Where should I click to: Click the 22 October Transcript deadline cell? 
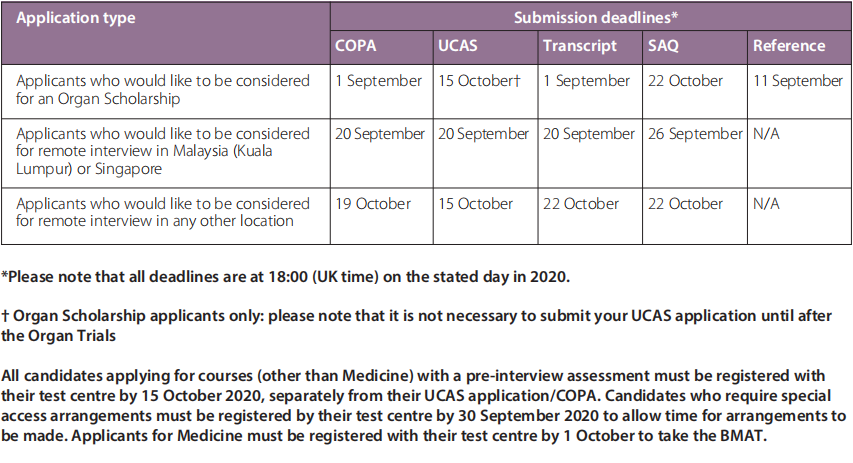coord(581,203)
